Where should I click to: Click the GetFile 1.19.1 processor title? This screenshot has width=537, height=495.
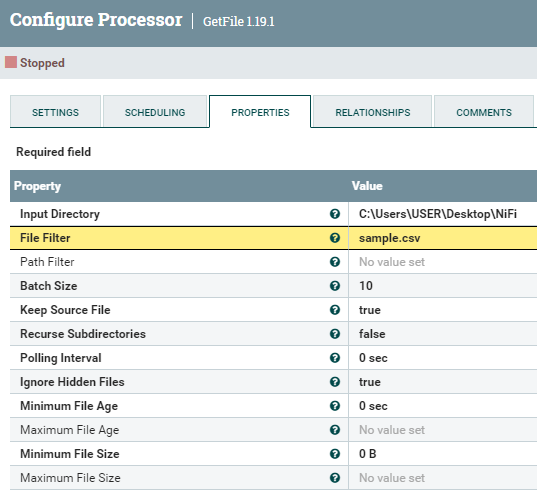coord(239,21)
